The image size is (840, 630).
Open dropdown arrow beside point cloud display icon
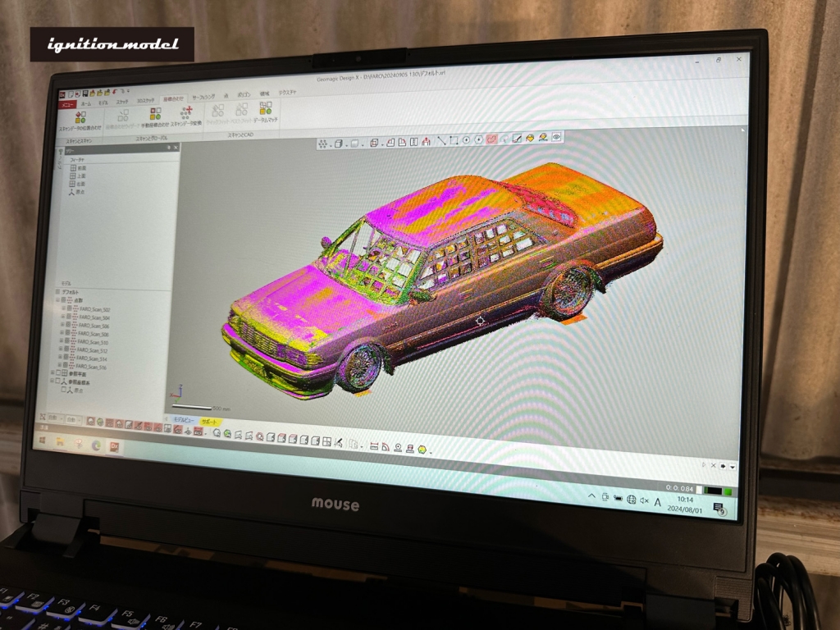[x=330, y=144]
